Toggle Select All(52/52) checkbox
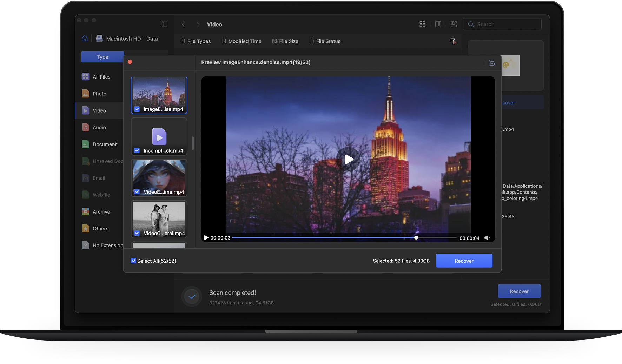This screenshot has width=622, height=364. click(133, 261)
